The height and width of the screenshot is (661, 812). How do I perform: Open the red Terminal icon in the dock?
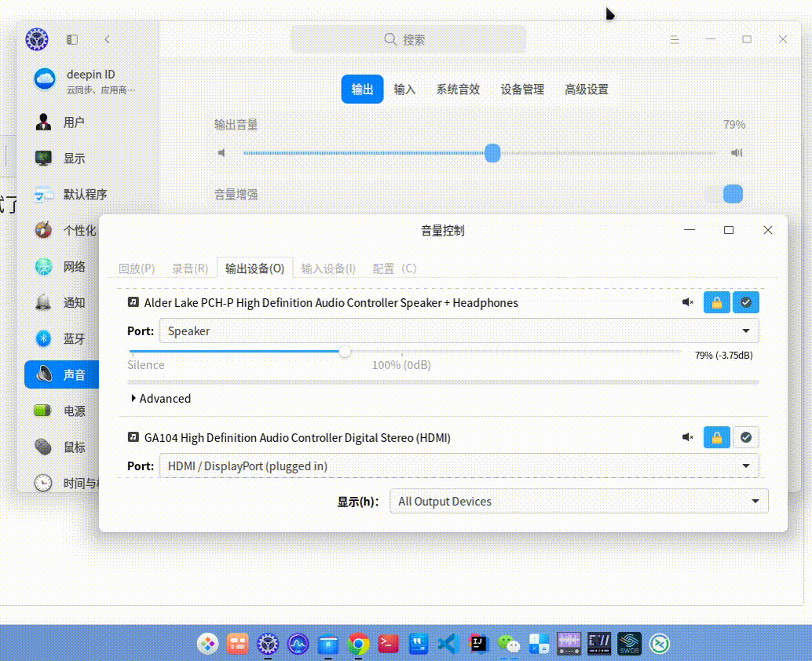point(388,644)
